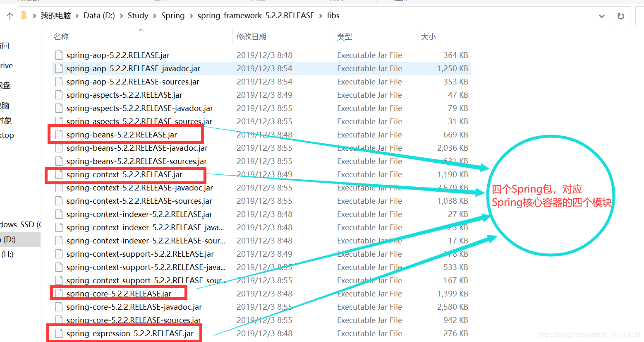Viewport: 644px width, 342px height.
Task: Select file name spring-aop-5.2.2.RELEASE-javadoc.jar
Action: (133, 68)
